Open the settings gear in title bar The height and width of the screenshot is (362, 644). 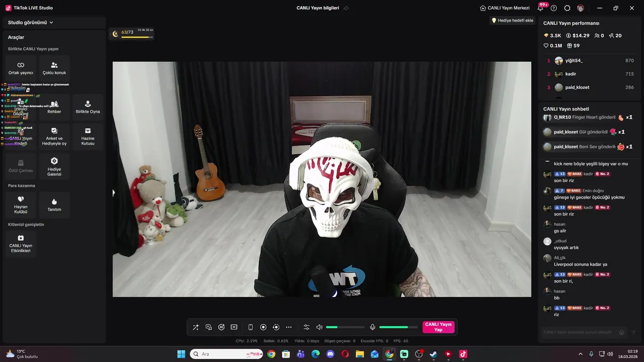point(567,8)
